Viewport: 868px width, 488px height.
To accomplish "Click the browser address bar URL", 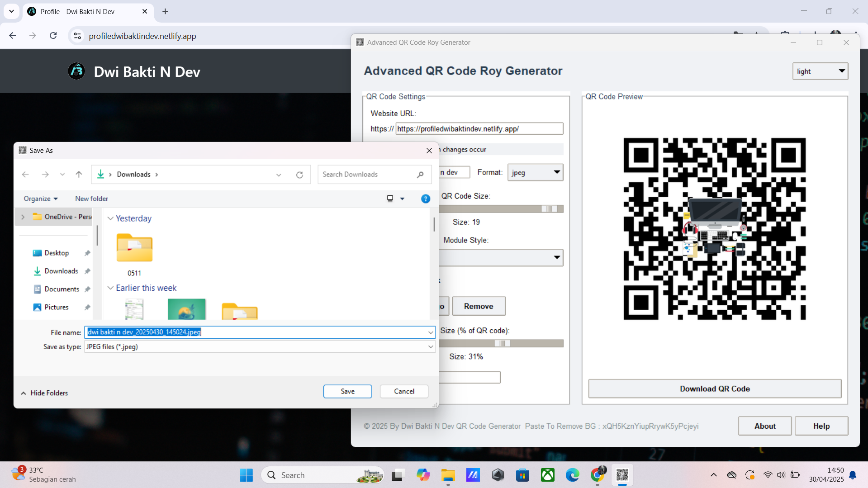I will 142,36.
